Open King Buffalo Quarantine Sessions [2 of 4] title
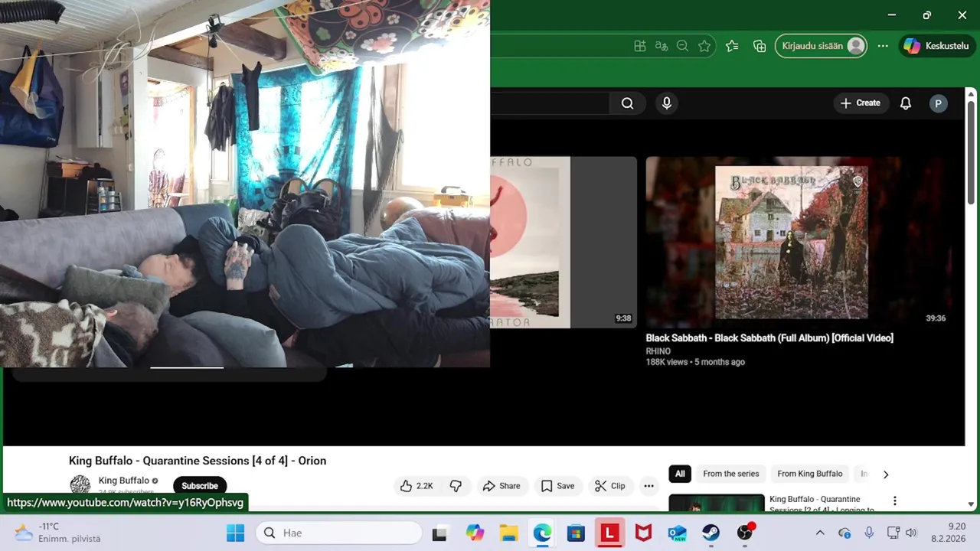Viewport: 980px width, 551px height. [822, 504]
